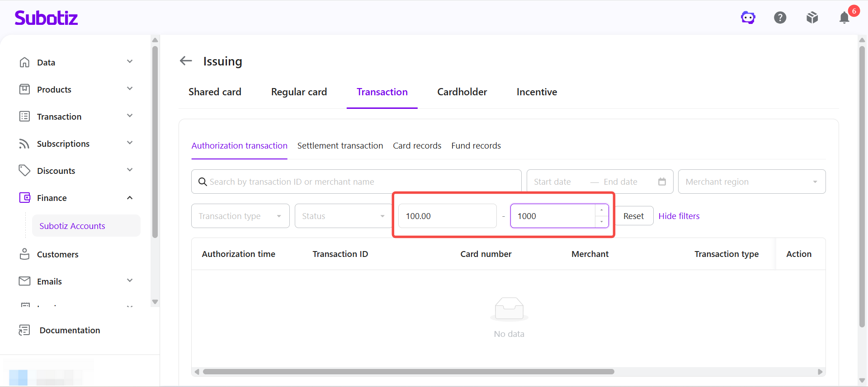This screenshot has height=387, width=868.
Task: Click the Finance wallet icon in sidebar
Action: point(24,198)
